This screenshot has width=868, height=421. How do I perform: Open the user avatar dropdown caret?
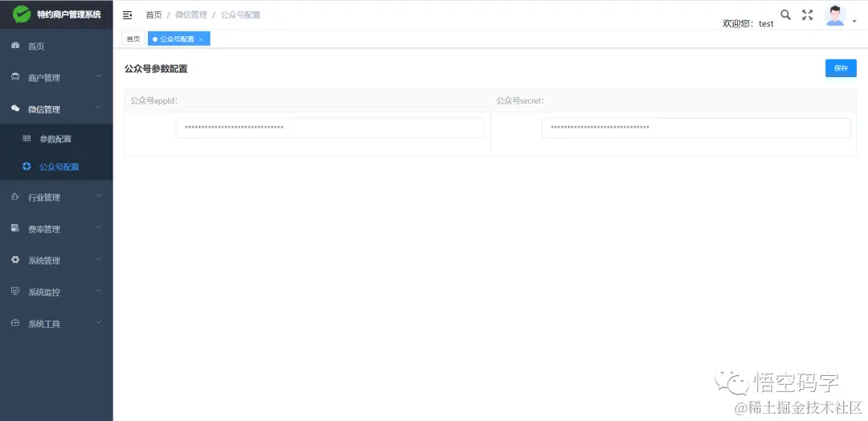pos(854,21)
